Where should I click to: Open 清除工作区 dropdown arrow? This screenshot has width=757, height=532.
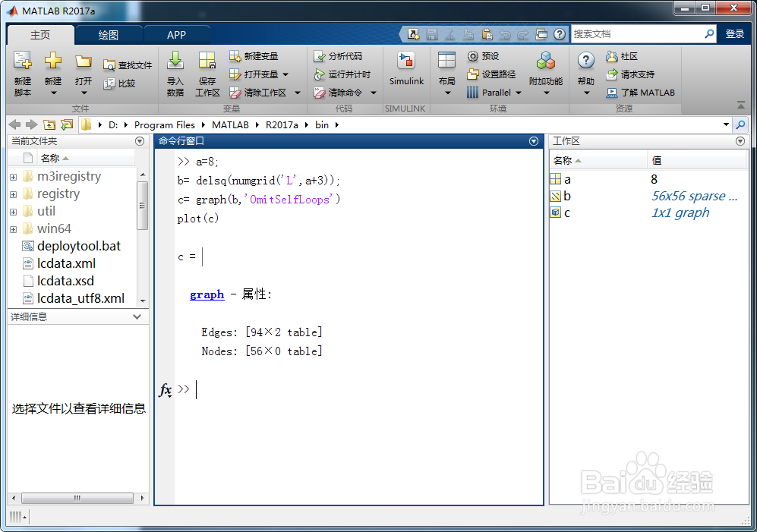[298, 93]
